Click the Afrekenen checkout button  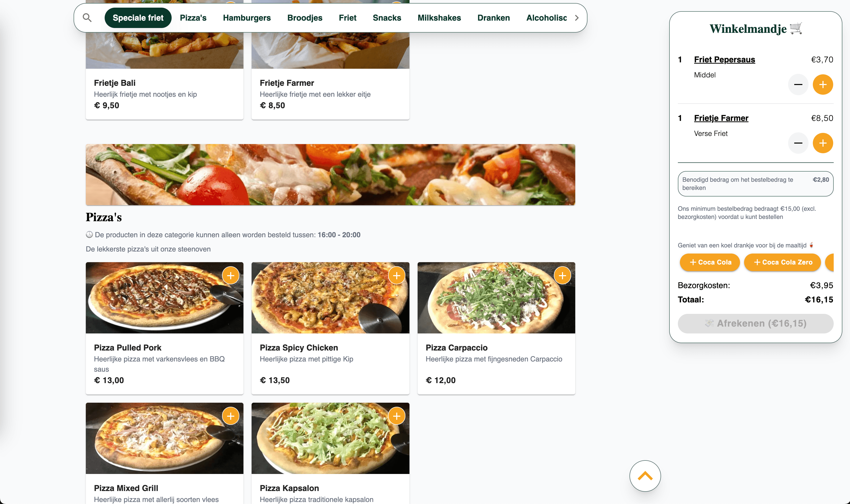pyautogui.click(x=755, y=323)
